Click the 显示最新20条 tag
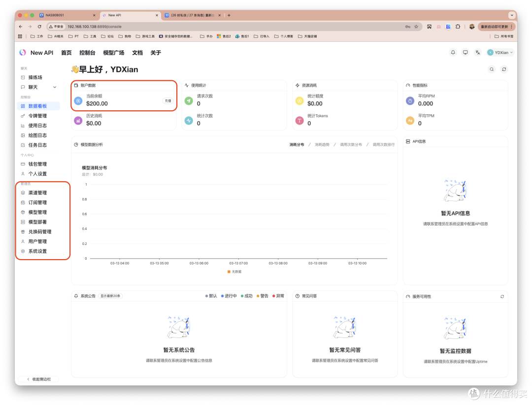Screen dimensions: 532x405 pyautogui.click(x=110, y=296)
